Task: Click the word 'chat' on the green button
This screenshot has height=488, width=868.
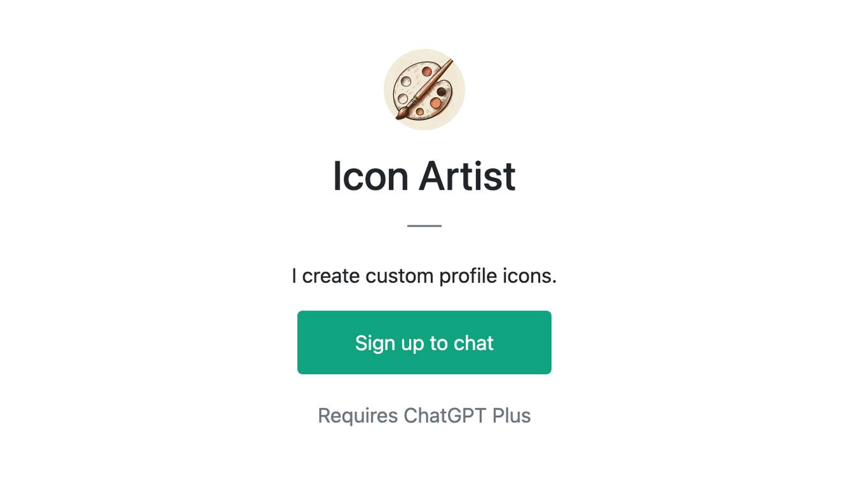Action: pos(474,343)
